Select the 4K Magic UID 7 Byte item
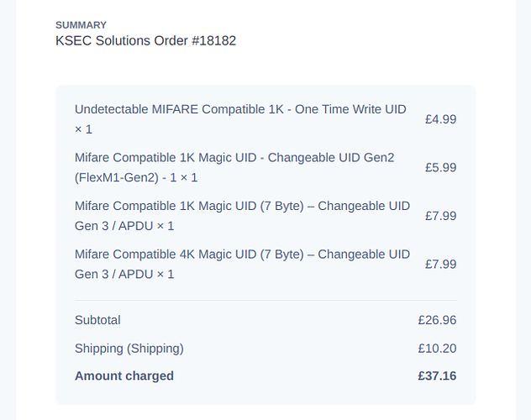This screenshot has width=531, height=420. [x=242, y=264]
